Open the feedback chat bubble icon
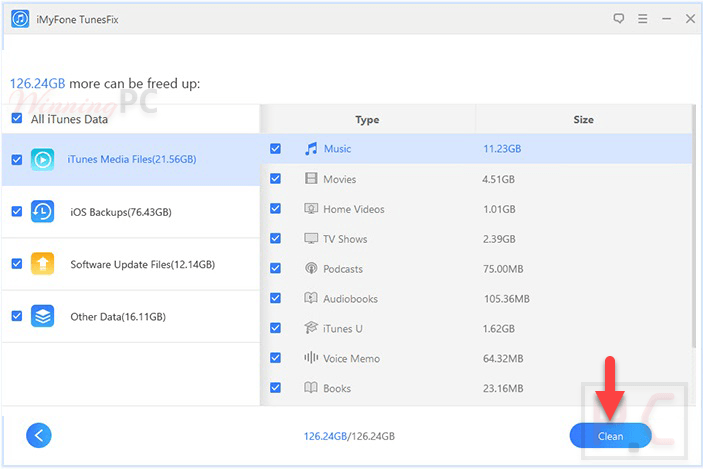The height and width of the screenshot is (469, 703). (619, 18)
